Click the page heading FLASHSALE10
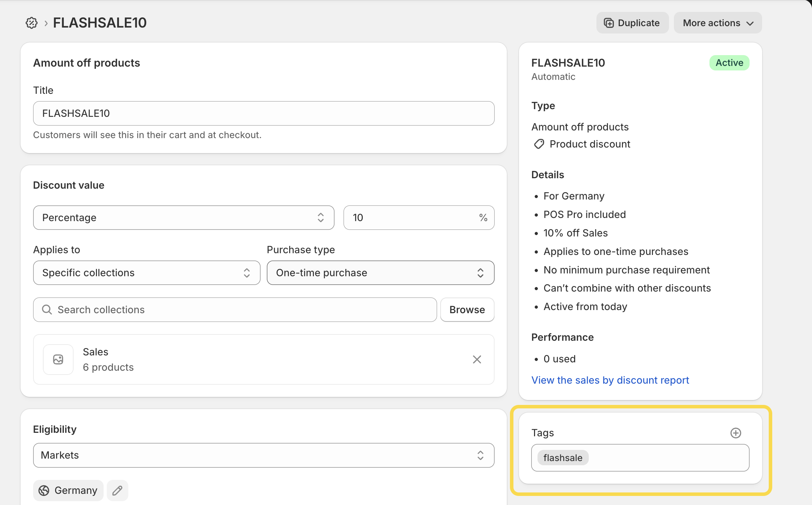This screenshot has width=812, height=505. (100, 23)
